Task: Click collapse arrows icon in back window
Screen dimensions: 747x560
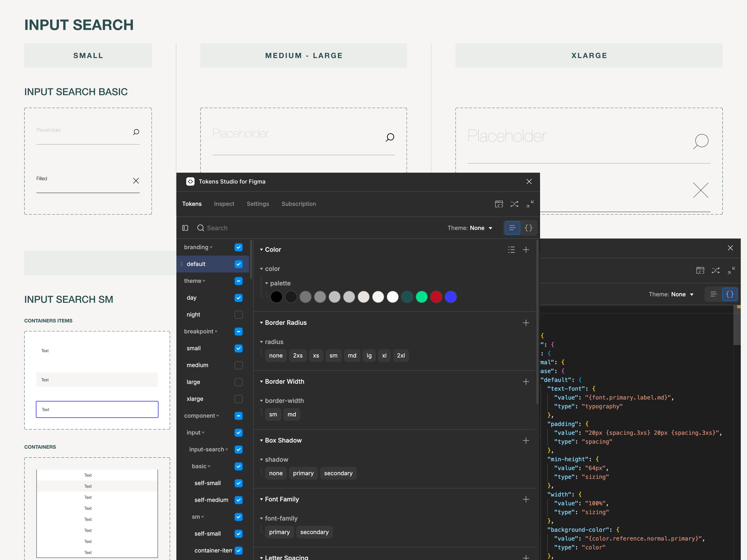Action: 731,270
